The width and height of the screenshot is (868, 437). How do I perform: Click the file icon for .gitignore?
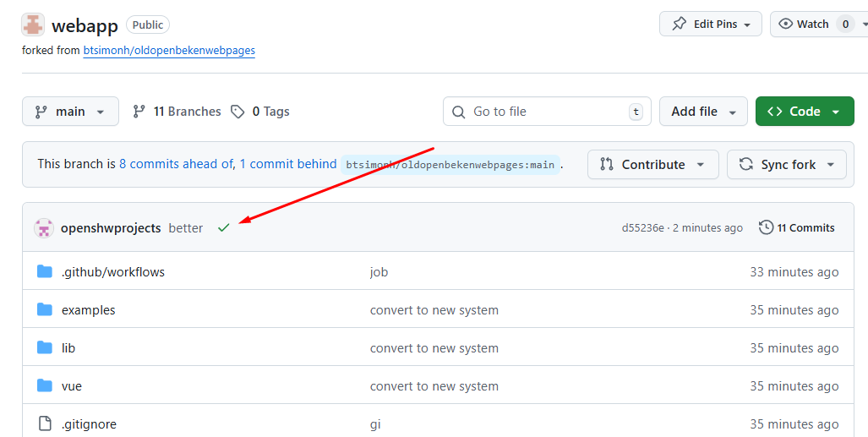[45, 423]
